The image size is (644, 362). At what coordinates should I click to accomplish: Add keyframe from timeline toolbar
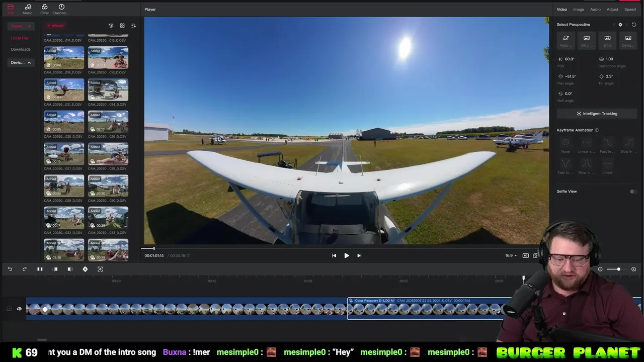click(x=85, y=269)
